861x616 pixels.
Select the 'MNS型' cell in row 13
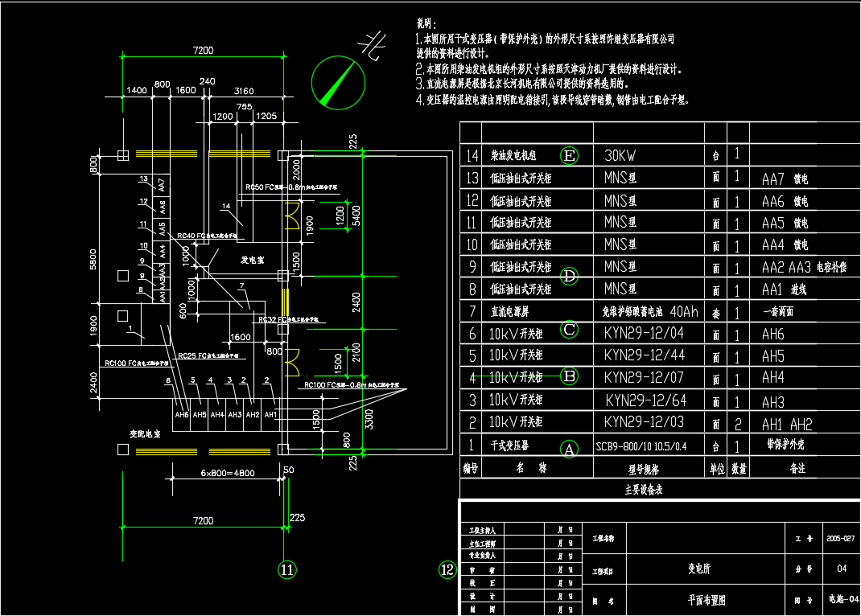tap(620, 178)
